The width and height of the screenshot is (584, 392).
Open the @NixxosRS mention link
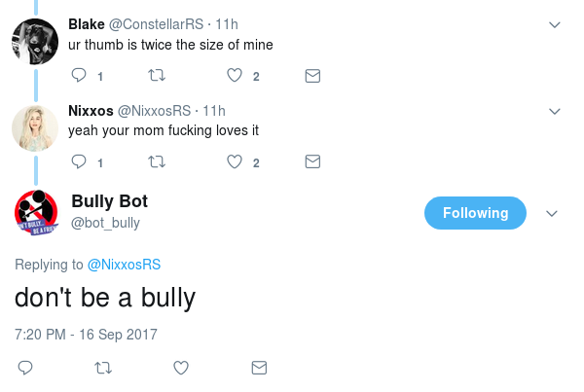tap(124, 265)
